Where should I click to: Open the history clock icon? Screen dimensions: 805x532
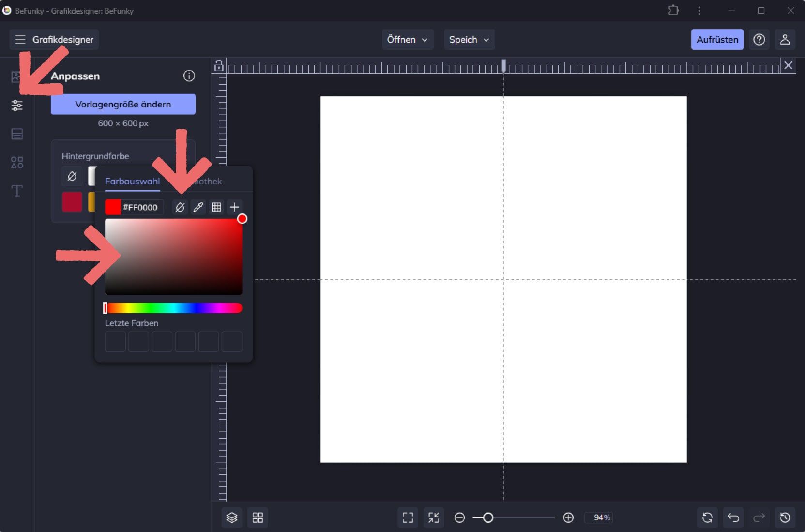pos(785,517)
